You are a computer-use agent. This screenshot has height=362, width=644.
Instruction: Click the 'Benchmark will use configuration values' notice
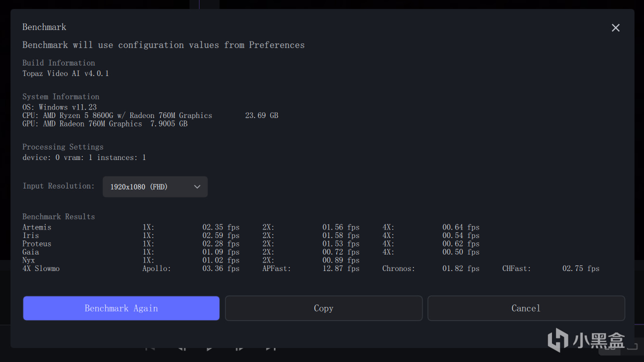(163, 45)
